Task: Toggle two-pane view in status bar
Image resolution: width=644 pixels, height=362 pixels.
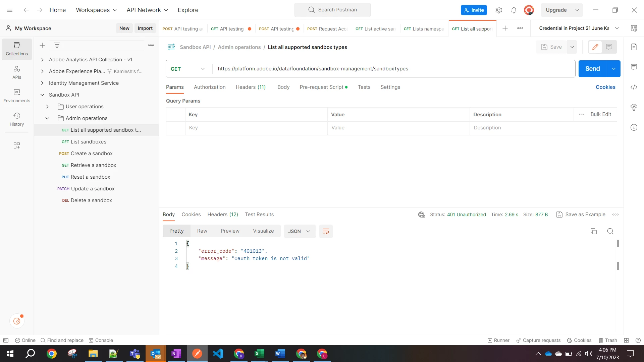Action: coord(626,340)
